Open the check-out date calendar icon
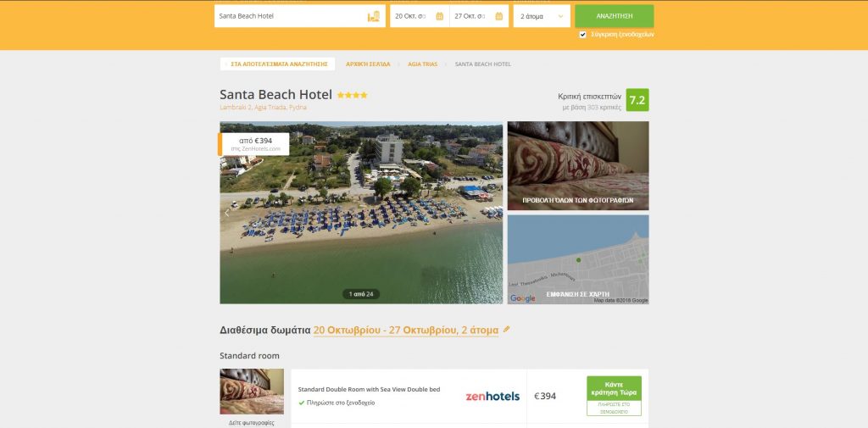 (x=498, y=16)
